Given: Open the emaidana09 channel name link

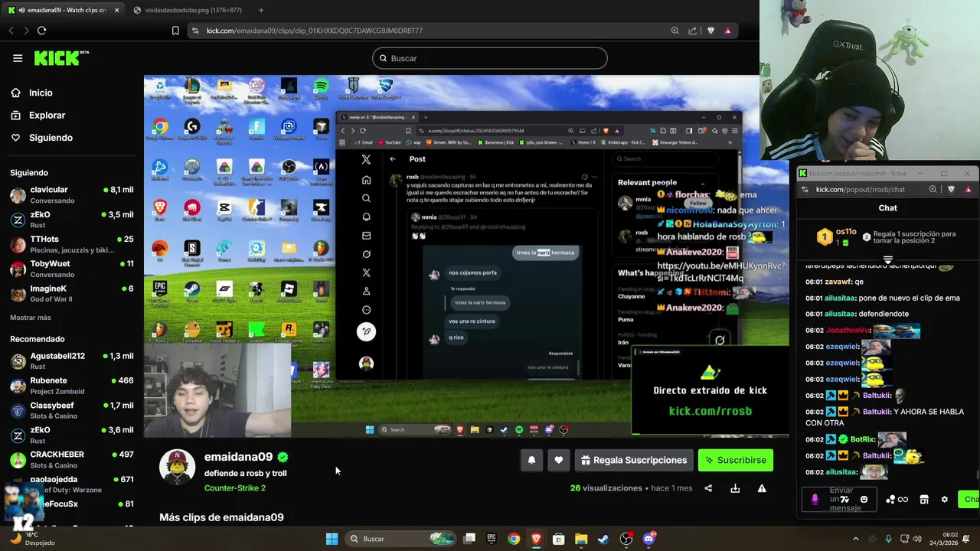Looking at the screenshot, I should [238, 457].
